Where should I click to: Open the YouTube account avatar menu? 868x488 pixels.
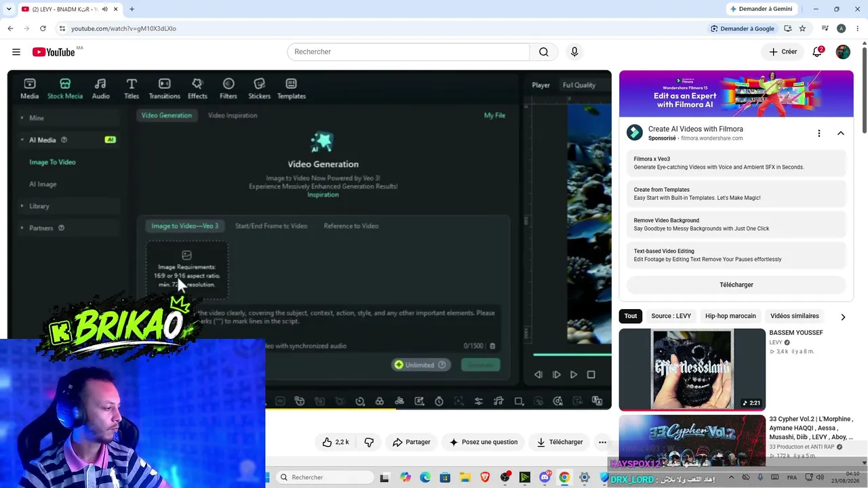(843, 52)
